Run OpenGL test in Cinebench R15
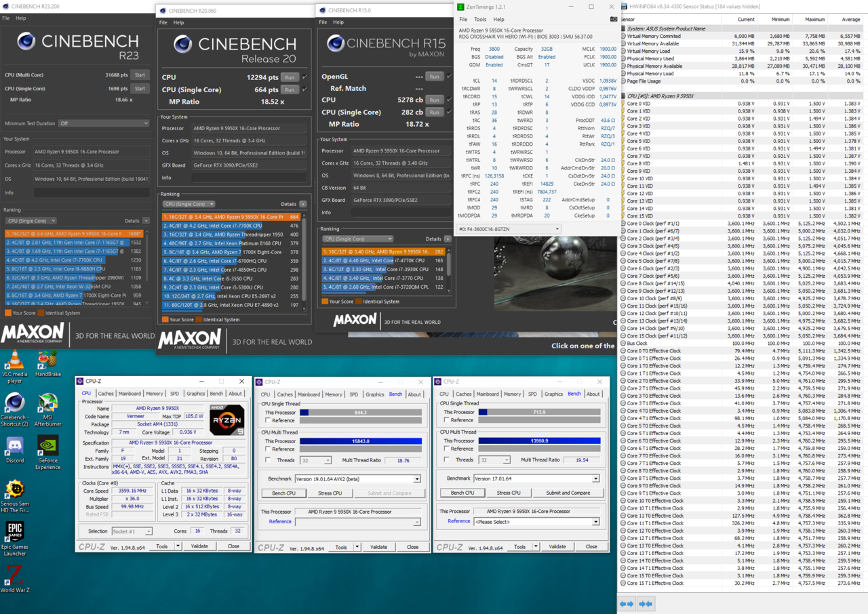The image size is (868, 614). tap(435, 77)
